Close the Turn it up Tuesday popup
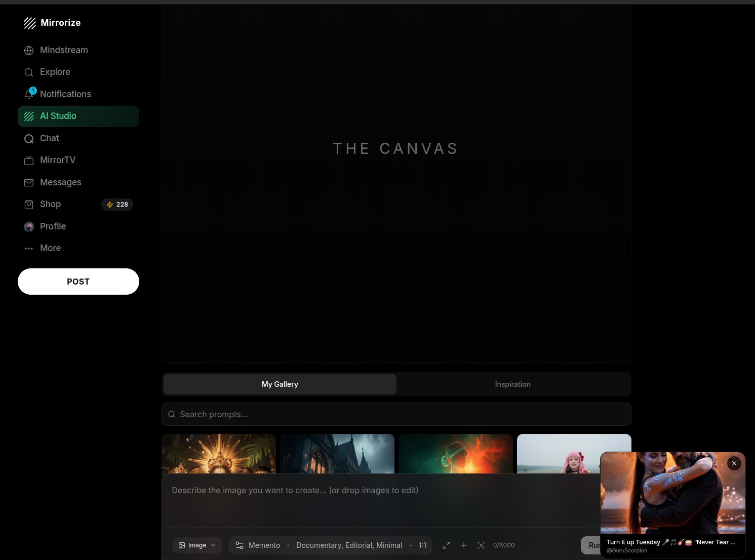 [734, 463]
